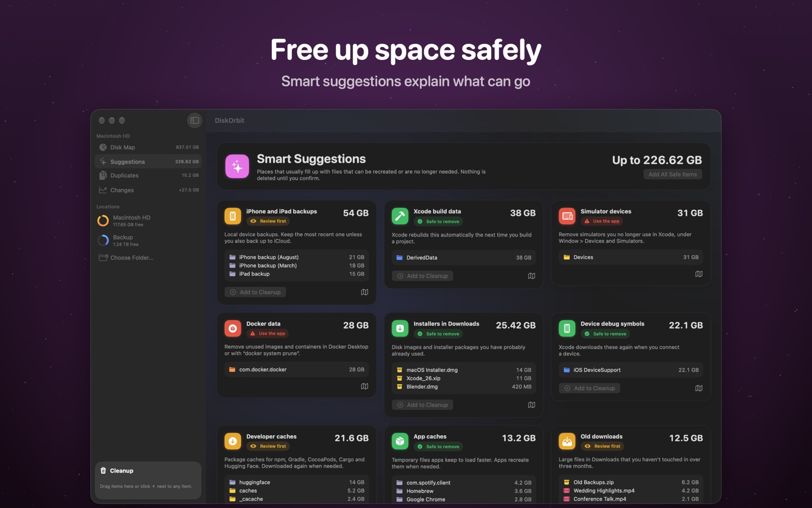Select huggingface cache row
This screenshot has height=508, width=812.
tap(297, 483)
